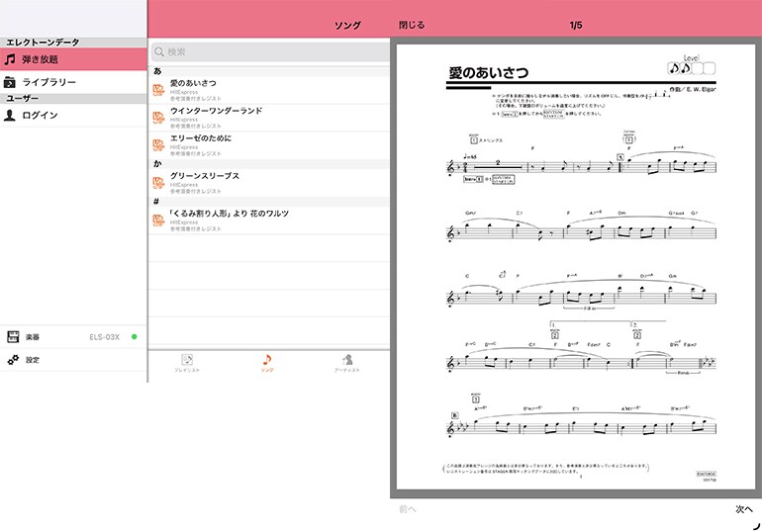
Task: Click the ELS-03X instrument model label
Action: coord(105,337)
